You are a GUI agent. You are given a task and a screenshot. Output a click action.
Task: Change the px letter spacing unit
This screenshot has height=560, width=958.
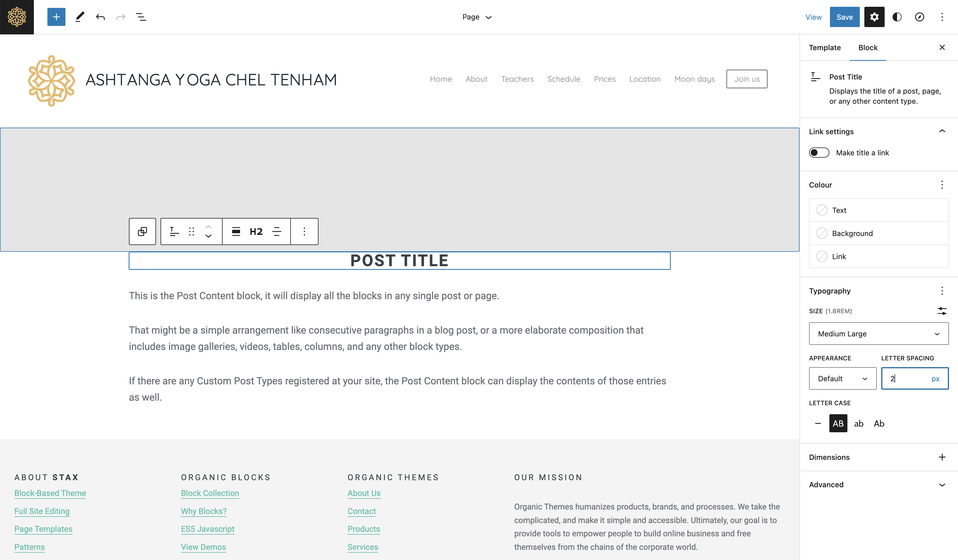click(x=935, y=379)
